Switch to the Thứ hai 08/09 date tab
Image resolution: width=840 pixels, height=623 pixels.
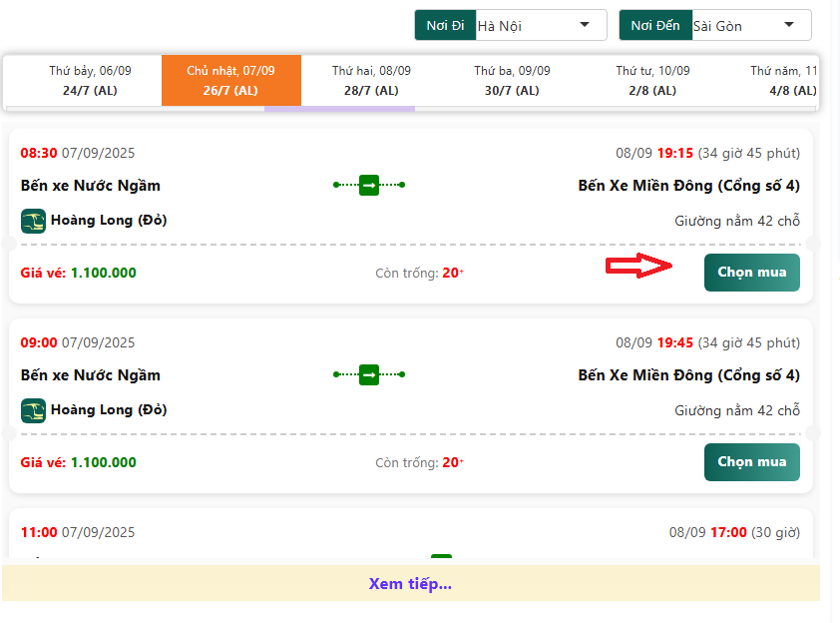click(371, 80)
